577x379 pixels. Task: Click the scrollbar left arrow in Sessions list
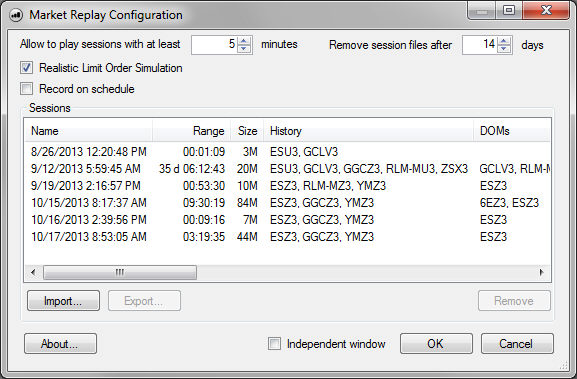[33, 273]
